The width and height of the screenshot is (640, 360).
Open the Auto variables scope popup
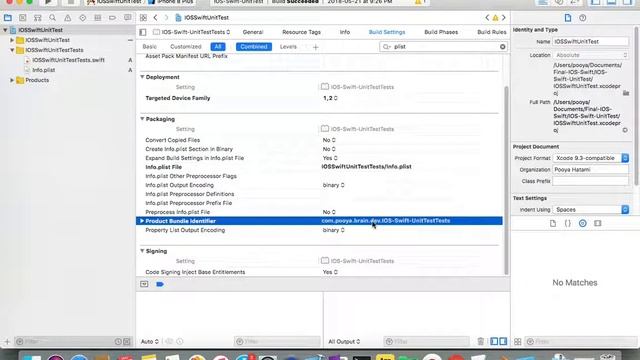pos(149,342)
